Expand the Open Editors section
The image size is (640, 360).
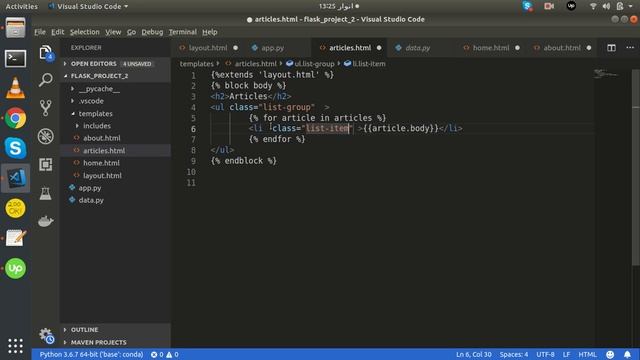(x=115, y=64)
